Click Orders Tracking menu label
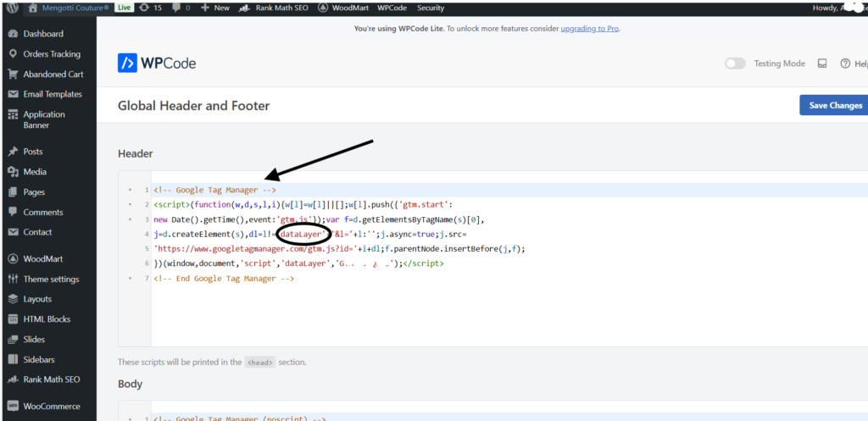868x421 pixels. coord(52,53)
